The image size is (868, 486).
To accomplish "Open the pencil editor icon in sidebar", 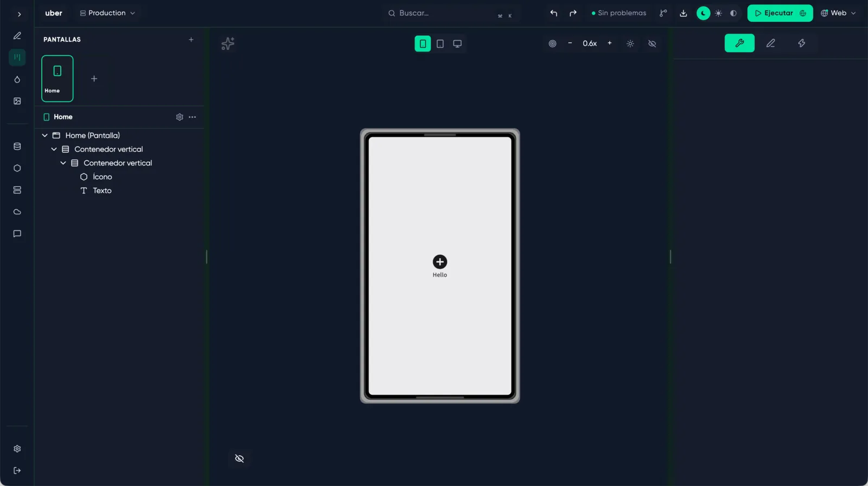I will pyautogui.click(x=17, y=36).
